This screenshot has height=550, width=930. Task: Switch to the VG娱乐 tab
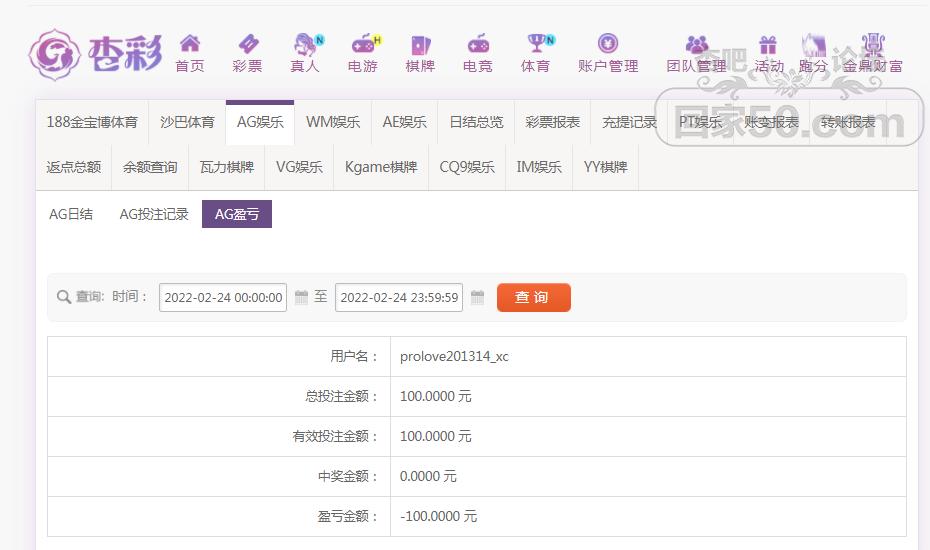click(300, 167)
